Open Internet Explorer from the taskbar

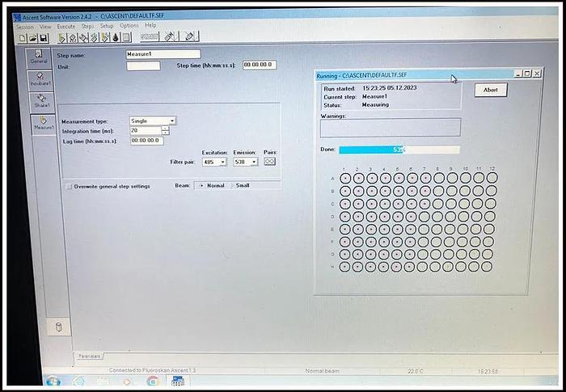78,381
